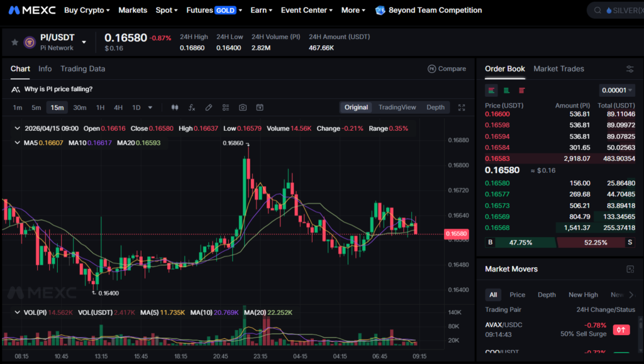
Task: Show only sell orders in order book
Action: point(521,91)
